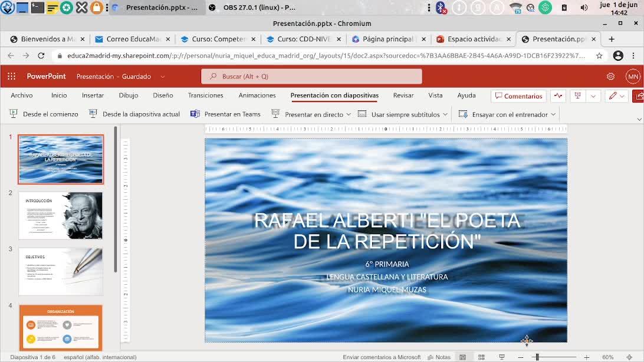Switch to the Insertar tab
This screenshot has height=362, width=644.
93,96
